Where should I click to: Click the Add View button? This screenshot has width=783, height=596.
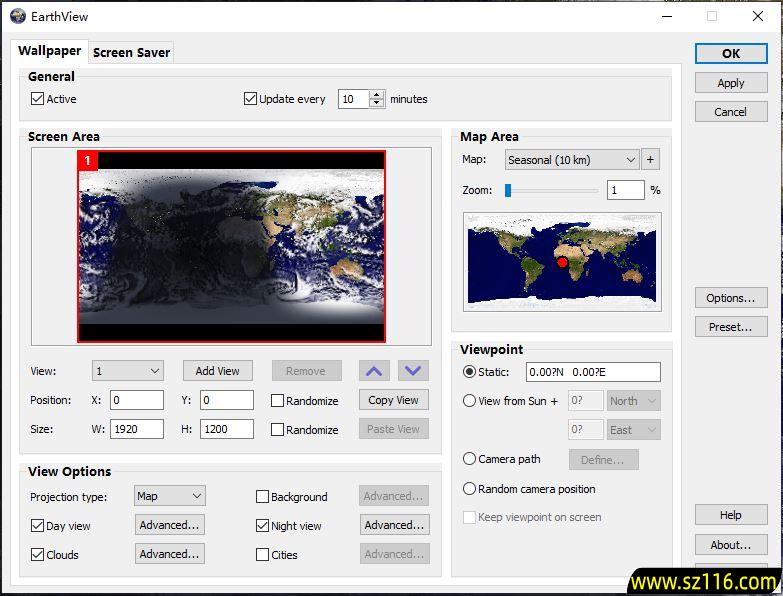coord(218,371)
